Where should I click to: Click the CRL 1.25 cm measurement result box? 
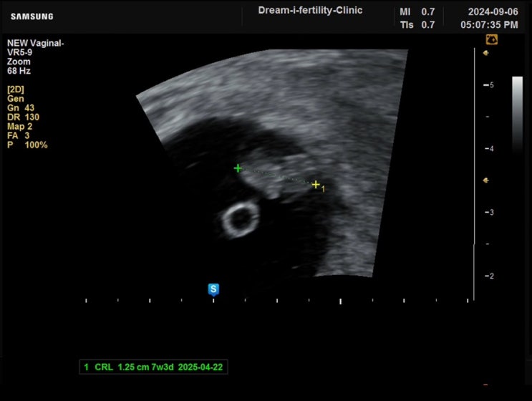[154, 367]
